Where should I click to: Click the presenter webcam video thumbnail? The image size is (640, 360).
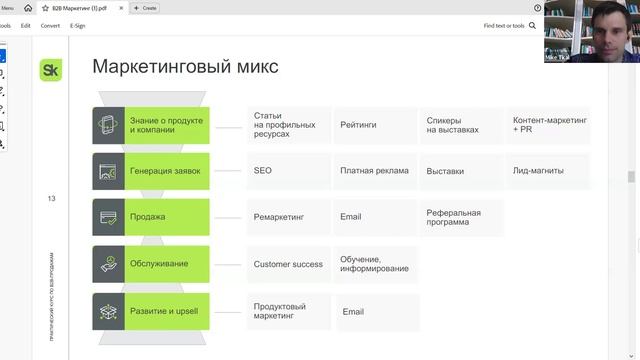[x=592, y=31]
